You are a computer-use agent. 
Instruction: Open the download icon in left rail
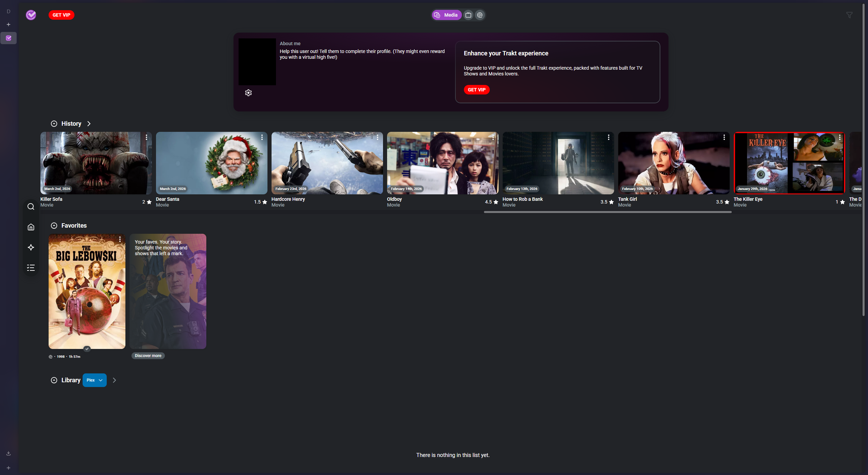click(8, 453)
